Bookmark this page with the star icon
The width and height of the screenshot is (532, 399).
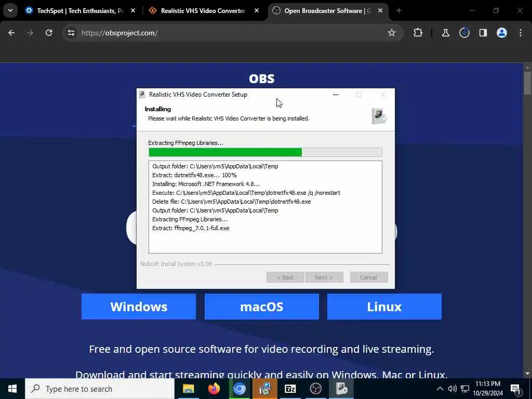[392, 33]
